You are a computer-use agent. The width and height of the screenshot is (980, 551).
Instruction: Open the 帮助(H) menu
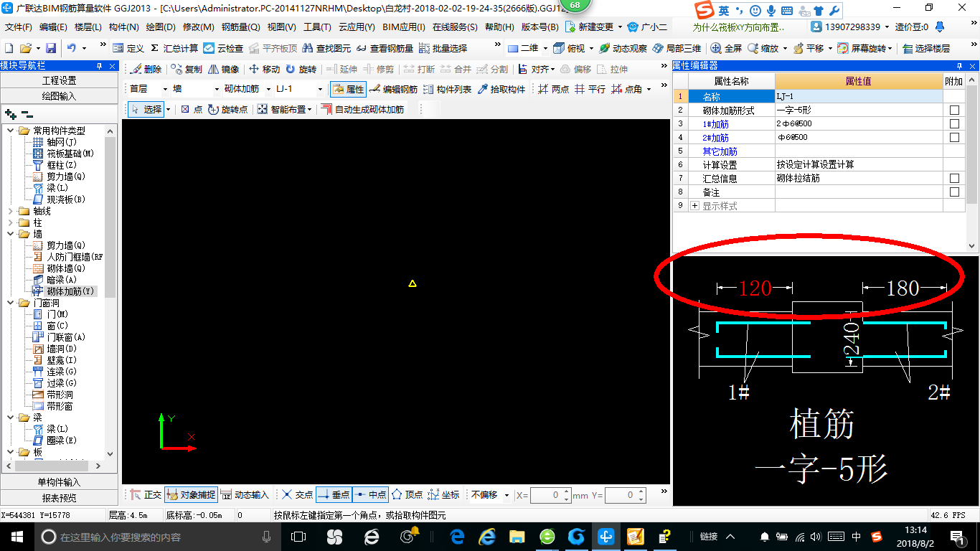point(499,27)
